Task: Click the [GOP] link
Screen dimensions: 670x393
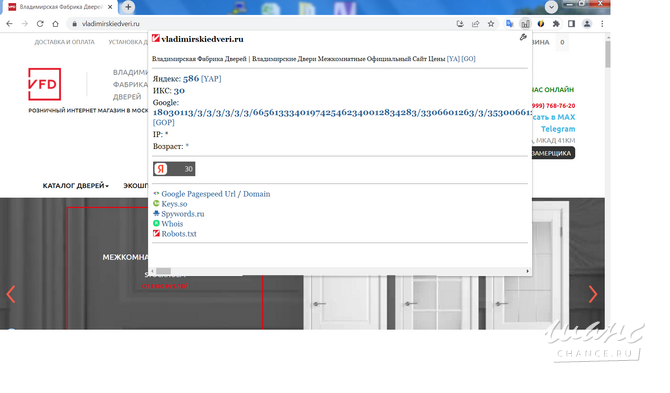Action: tap(164, 123)
